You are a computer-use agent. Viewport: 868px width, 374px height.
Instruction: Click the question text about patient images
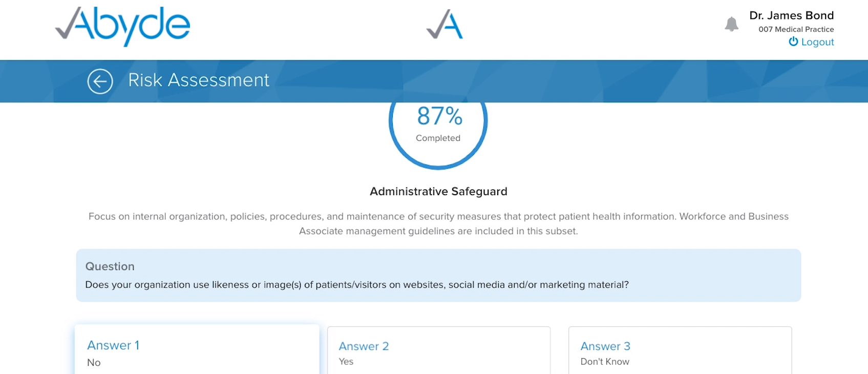[x=356, y=285]
